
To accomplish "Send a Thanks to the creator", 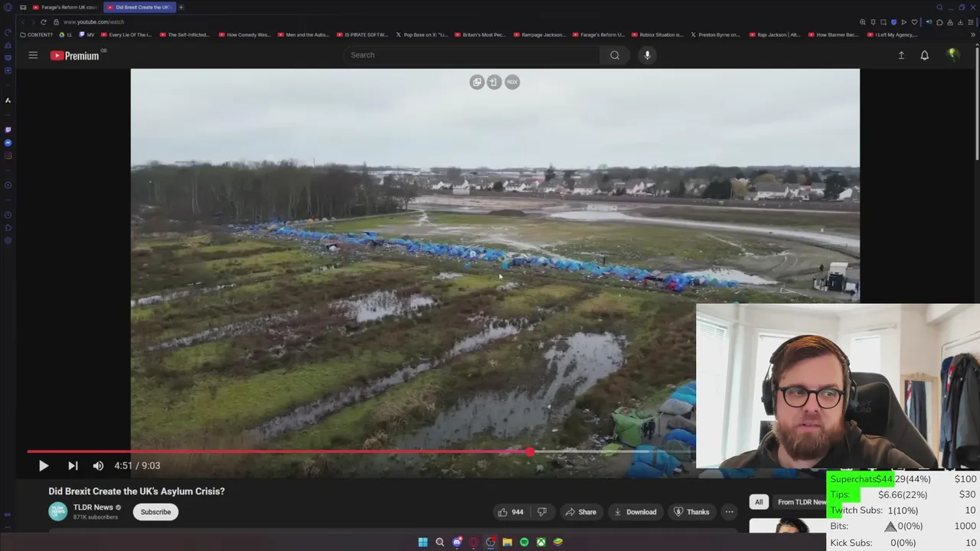I will pyautogui.click(x=691, y=512).
